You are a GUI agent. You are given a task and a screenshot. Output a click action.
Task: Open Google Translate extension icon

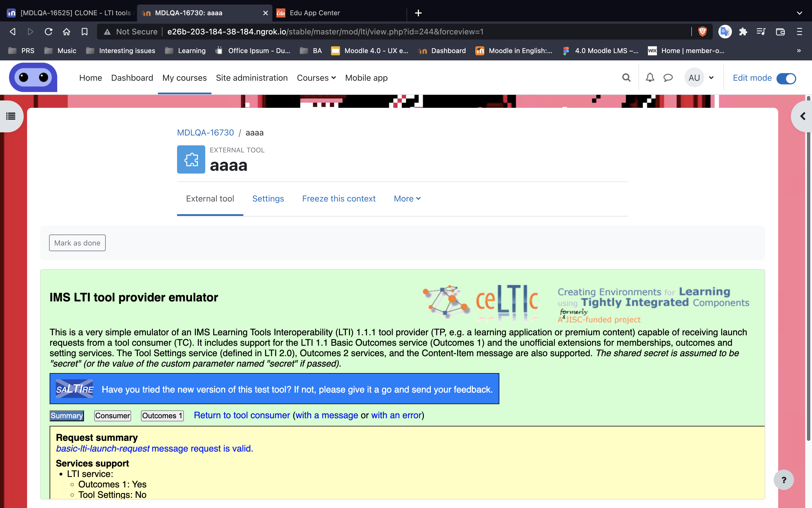click(x=725, y=32)
